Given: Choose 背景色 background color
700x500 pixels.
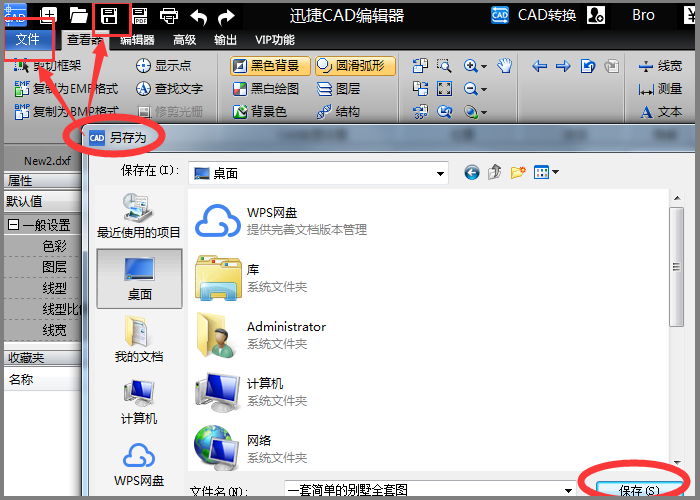Looking at the screenshot, I should coord(260,112).
